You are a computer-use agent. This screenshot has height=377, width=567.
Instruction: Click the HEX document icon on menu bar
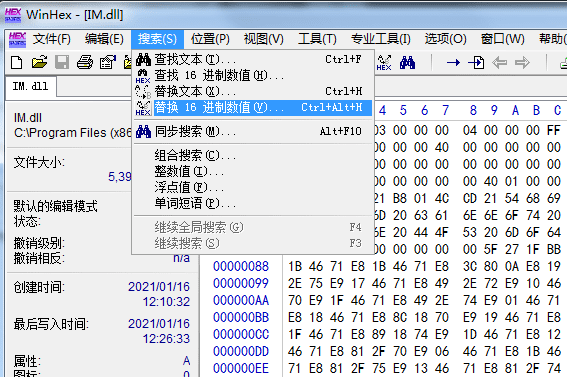tap(17, 39)
